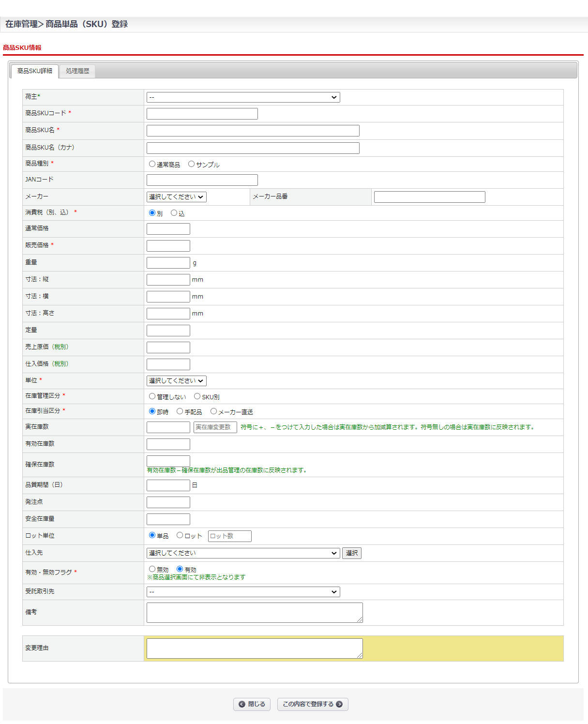
Task: Focus the 変更理由 text area
Action: click(255, 649)
